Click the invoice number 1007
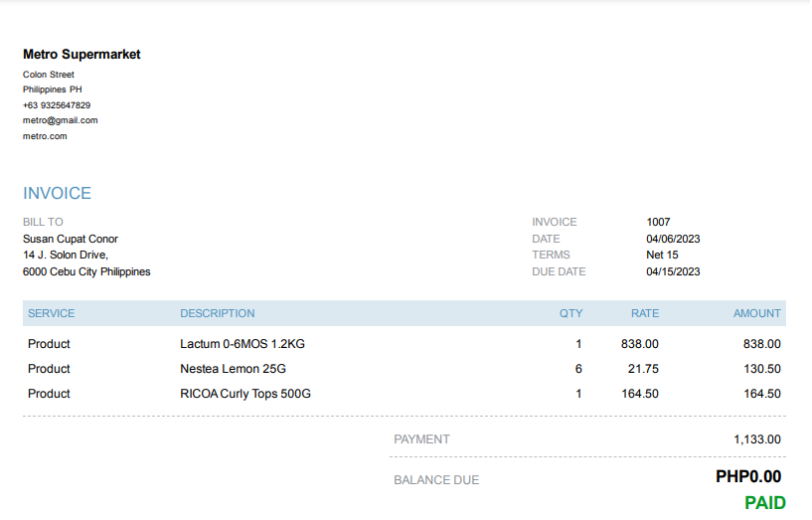Image resolution: width=812 pixels, height=520 pixels. tap(658, 222)
